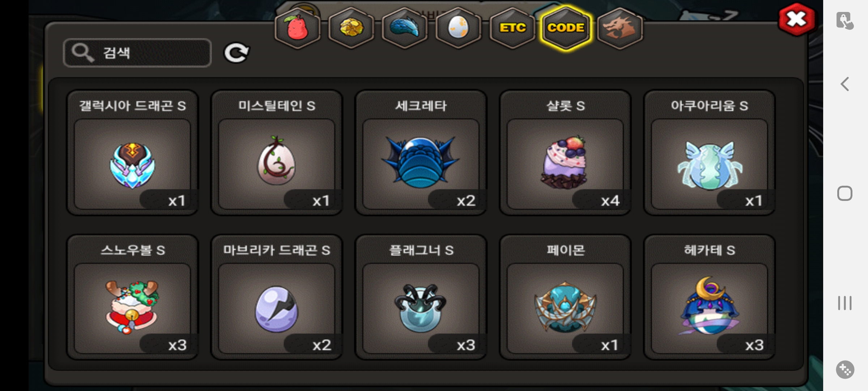Open the brown dragon head tab
This screenshot has width=868, height=391.
pos(620,28)
